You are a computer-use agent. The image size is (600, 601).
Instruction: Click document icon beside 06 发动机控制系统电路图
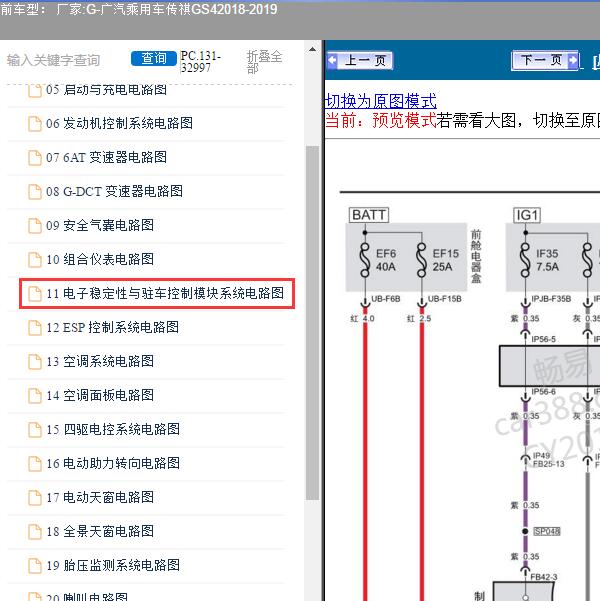35,124
